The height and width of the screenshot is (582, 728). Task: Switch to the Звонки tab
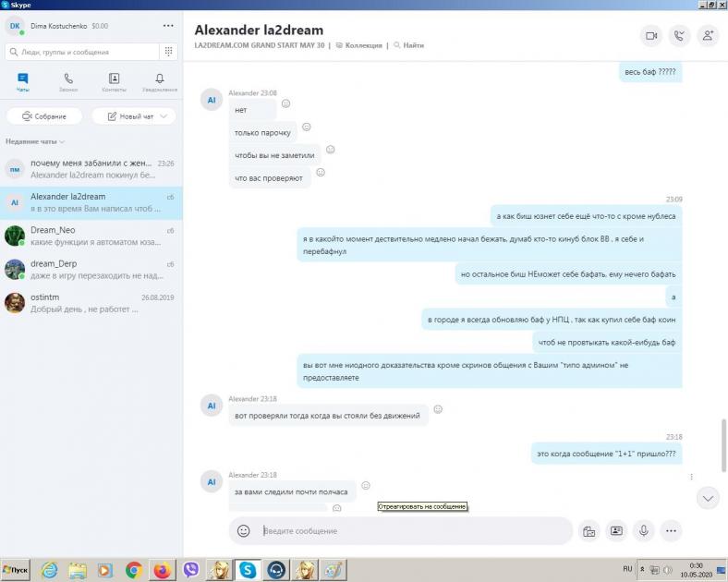click(68, 82)
